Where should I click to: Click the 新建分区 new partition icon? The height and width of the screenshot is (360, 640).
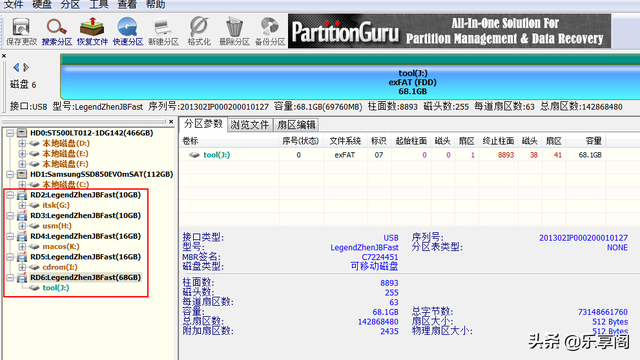point(163,31)
